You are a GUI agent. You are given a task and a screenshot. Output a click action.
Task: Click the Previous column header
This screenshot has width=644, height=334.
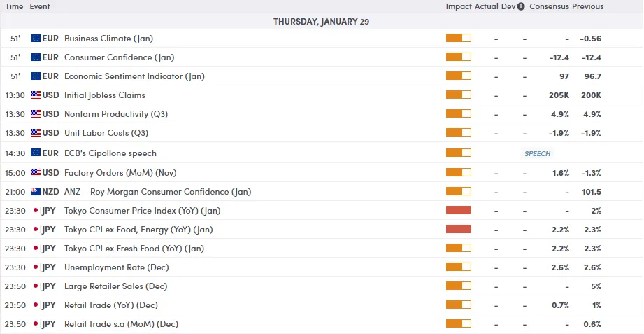(x=587, y=6)
